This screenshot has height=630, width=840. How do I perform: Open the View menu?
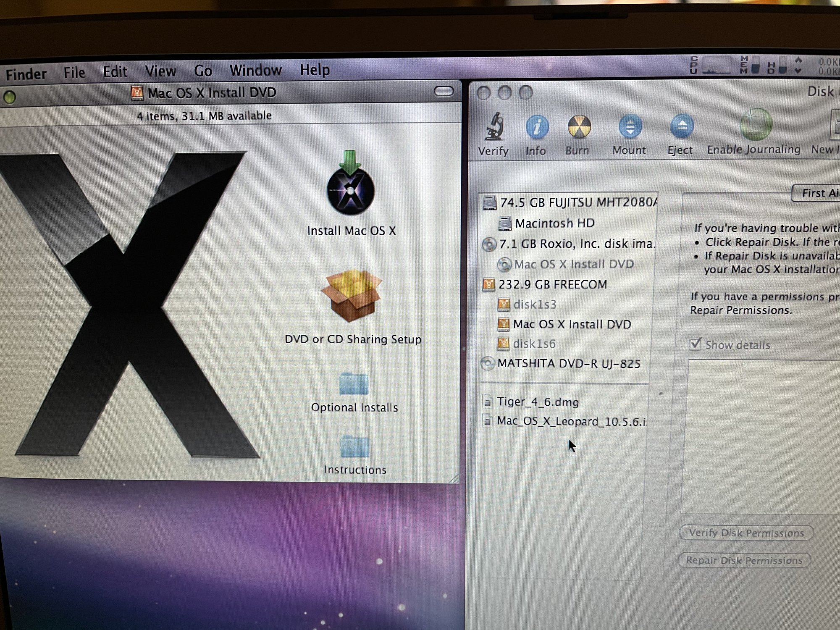[160, 71]
